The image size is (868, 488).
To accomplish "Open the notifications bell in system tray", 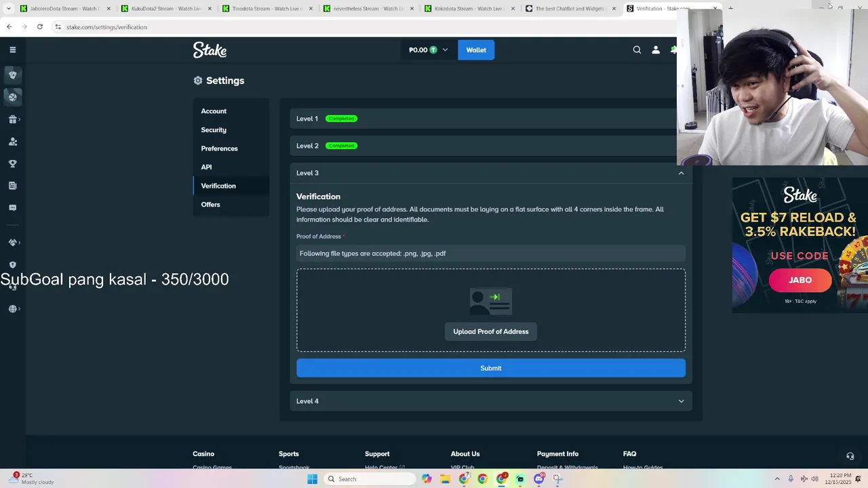I will pos(858,479).
